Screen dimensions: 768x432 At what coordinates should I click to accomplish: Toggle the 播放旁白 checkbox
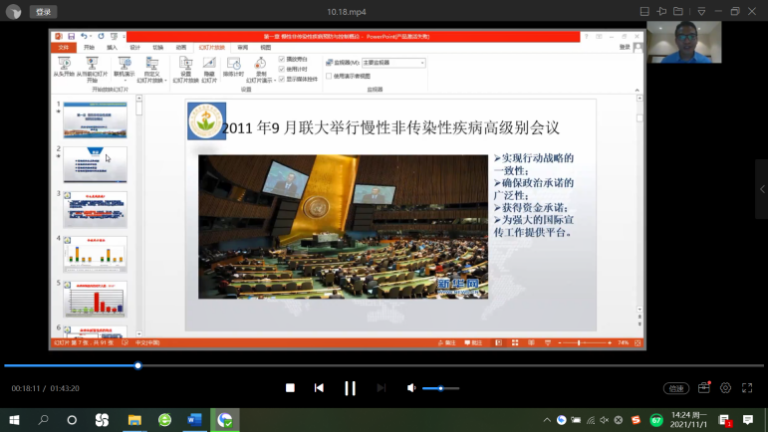(x=282, y=60)
